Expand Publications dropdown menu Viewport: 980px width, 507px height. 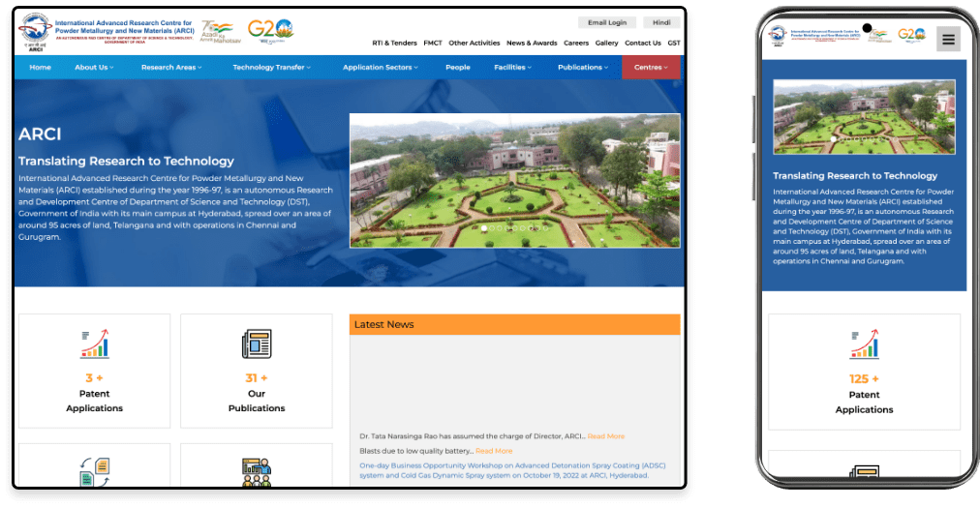(x=583, y=68)
